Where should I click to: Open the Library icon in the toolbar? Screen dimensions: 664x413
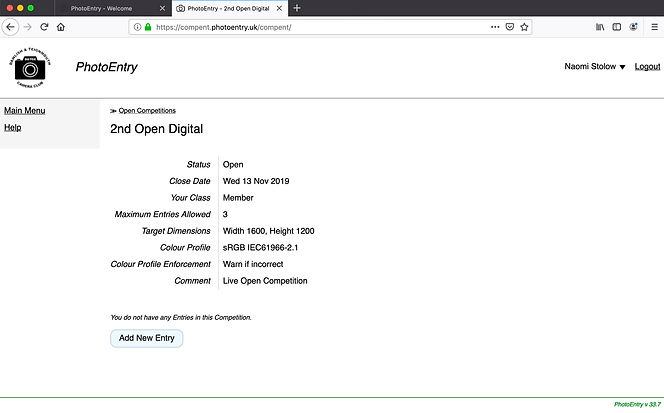[600, 27]
